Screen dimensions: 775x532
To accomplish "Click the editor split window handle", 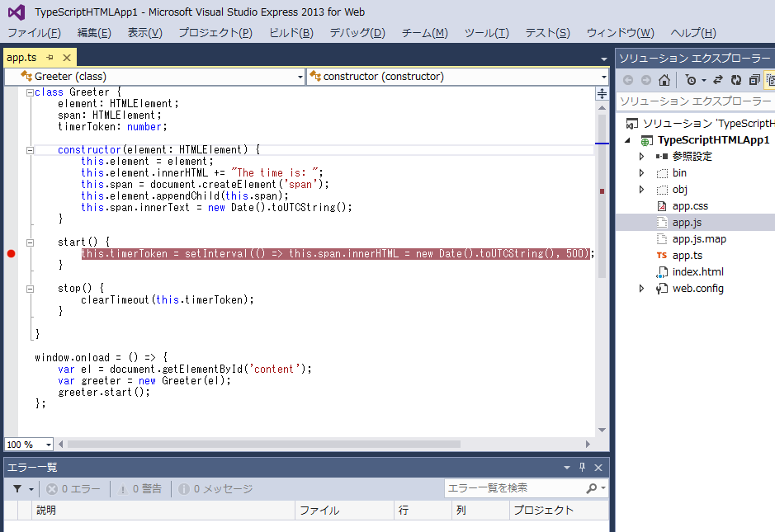I will [602, 93].
